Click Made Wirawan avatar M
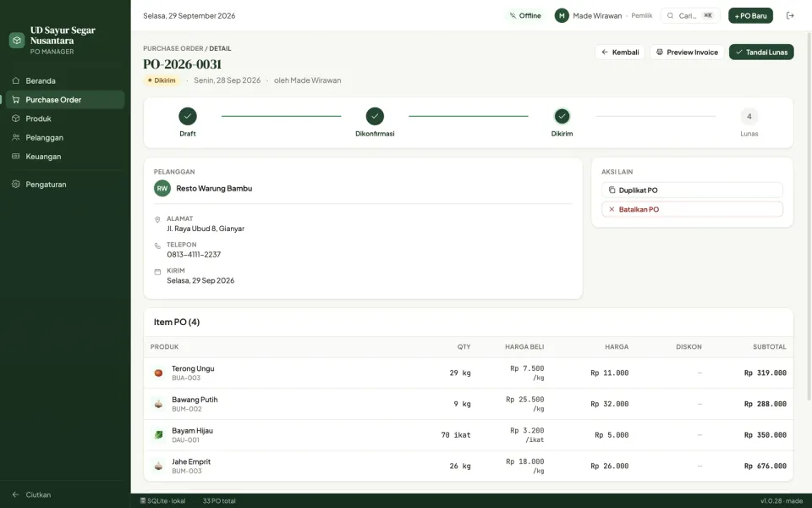 coord(562,15)
